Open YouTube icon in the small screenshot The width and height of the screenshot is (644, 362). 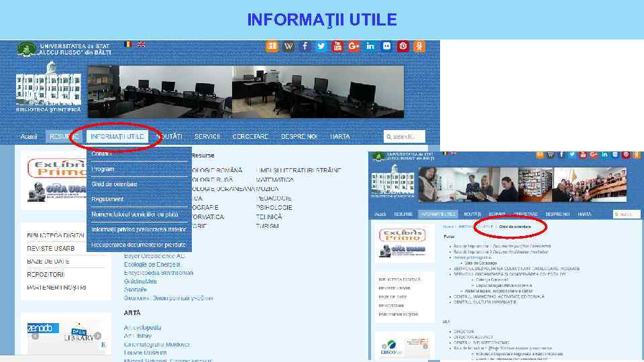[583, 155]
